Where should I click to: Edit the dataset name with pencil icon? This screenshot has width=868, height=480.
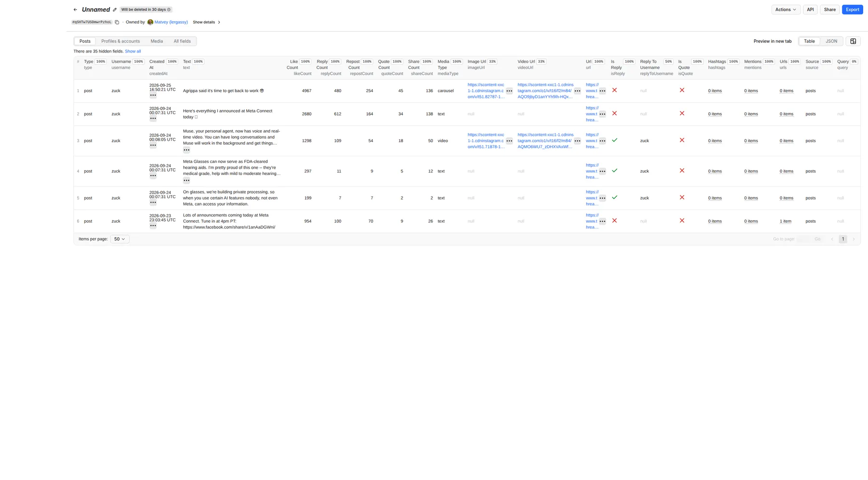[x=115, y=10]
